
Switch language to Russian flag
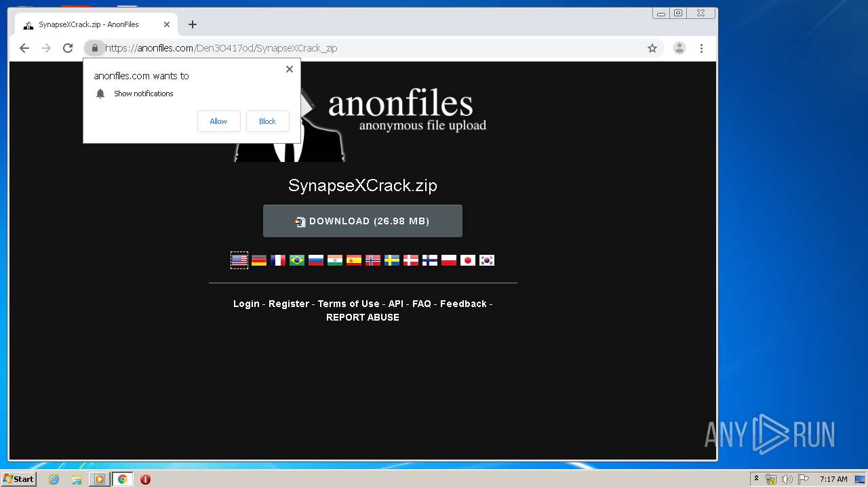pos(316,260)
